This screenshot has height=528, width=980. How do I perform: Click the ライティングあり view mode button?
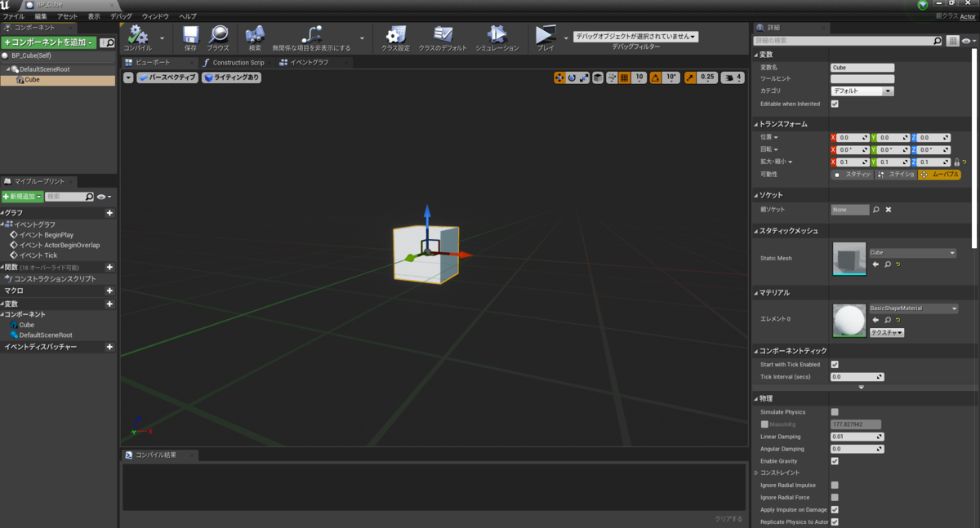231,78
